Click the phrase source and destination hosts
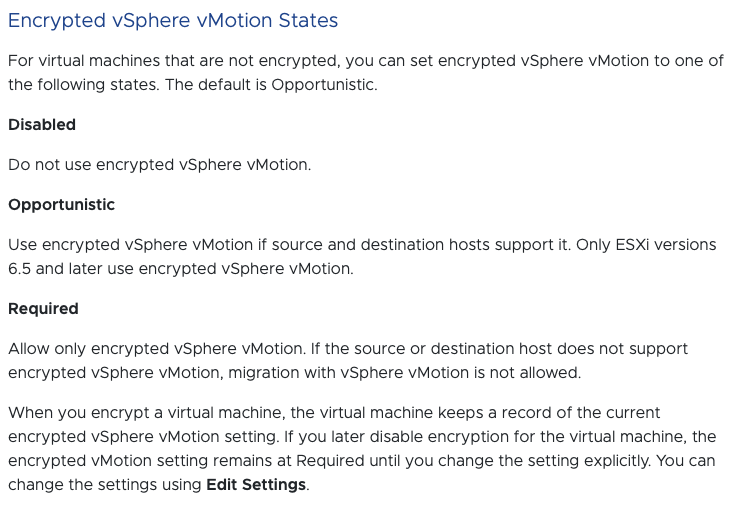The height and width of the screenshot is (505, 755). [x=439, y=245]
